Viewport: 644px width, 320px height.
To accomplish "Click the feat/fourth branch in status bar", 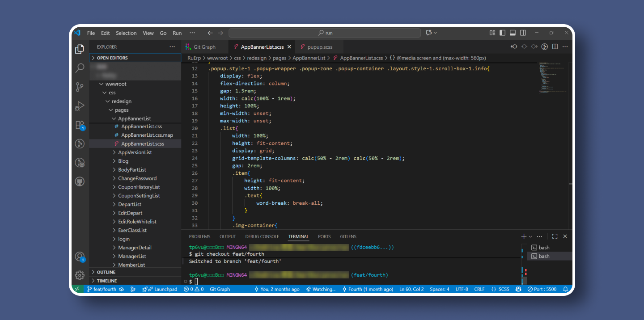I will 102,289.
